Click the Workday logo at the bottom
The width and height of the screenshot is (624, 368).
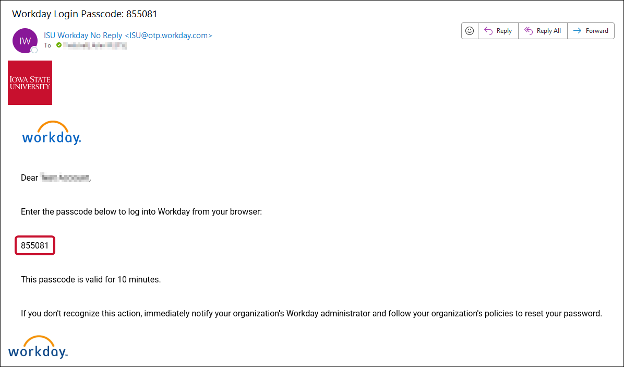38,347
